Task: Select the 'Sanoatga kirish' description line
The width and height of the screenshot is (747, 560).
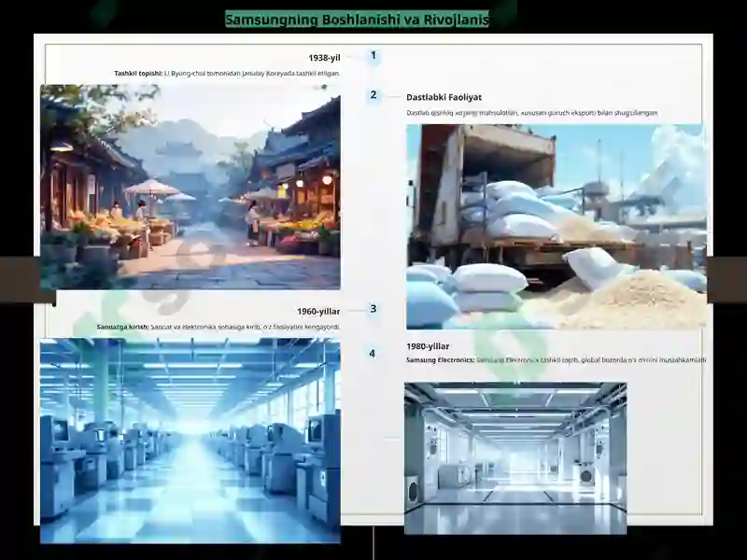Action: click(218, 328)
